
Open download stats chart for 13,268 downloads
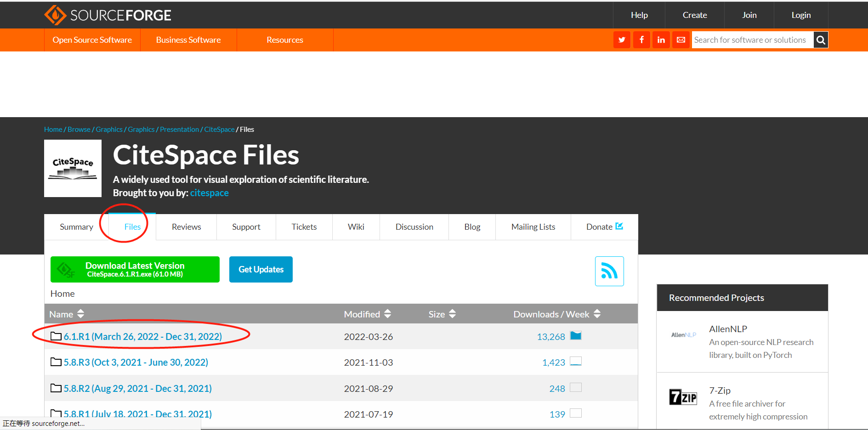point(576,336)
